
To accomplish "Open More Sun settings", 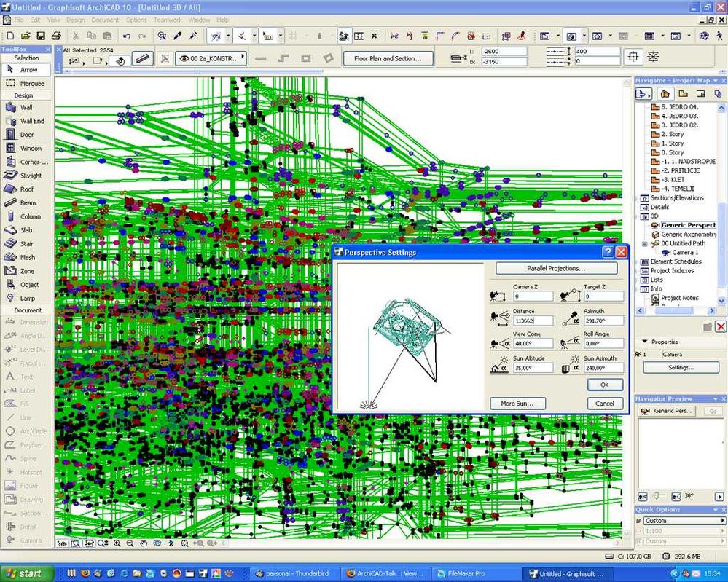I will click(x=517, y=404).
